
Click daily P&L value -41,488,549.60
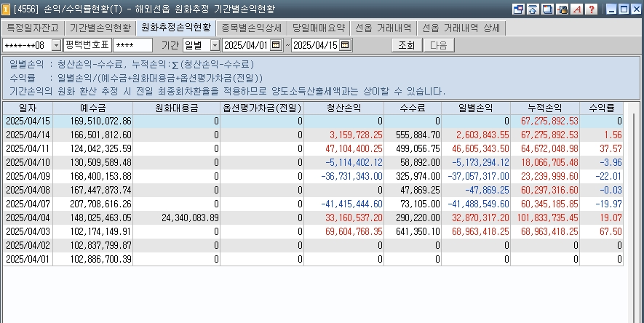[x=478, y=204]
